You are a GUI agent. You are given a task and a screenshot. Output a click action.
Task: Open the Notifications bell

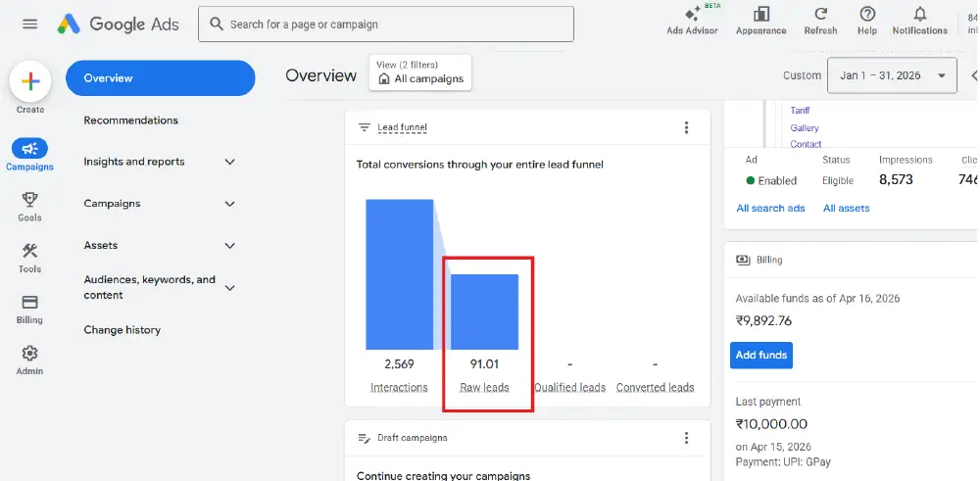(919, 14)
